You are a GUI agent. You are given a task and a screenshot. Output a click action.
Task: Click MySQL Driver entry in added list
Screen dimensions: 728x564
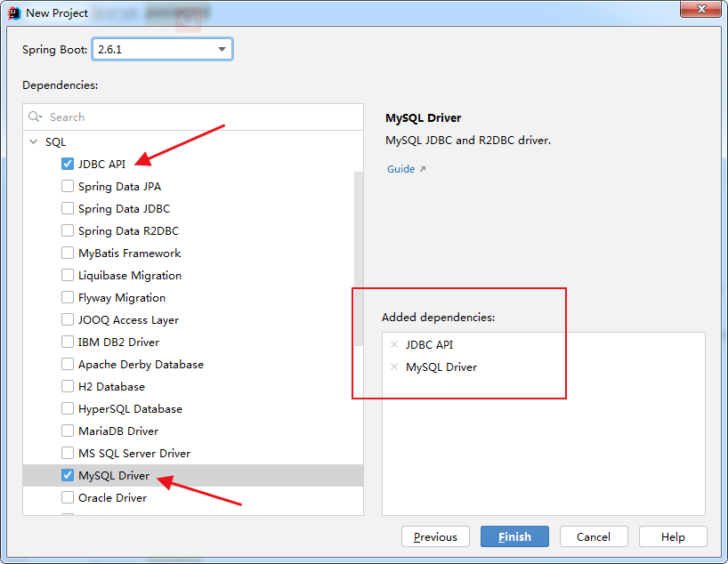[441, 367]
